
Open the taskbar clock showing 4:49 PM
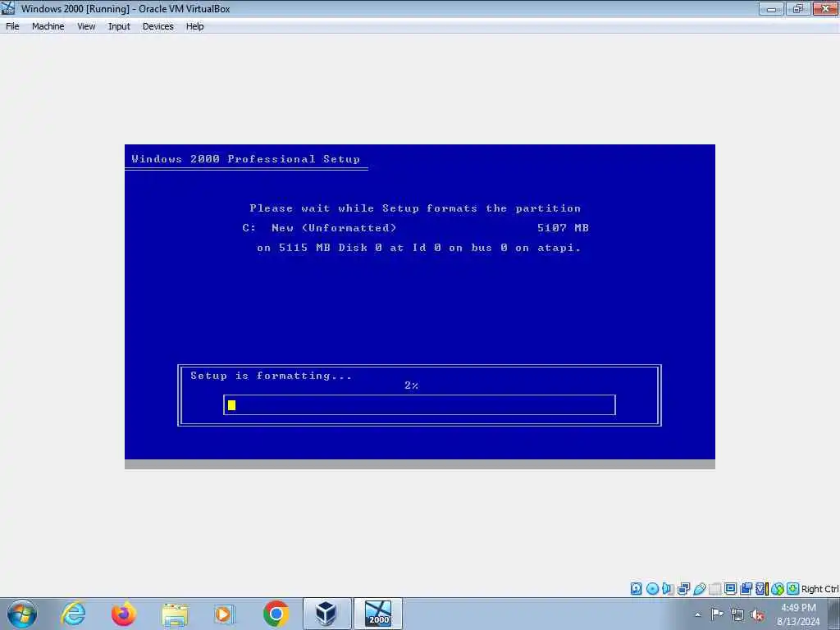tap(798, 614)
